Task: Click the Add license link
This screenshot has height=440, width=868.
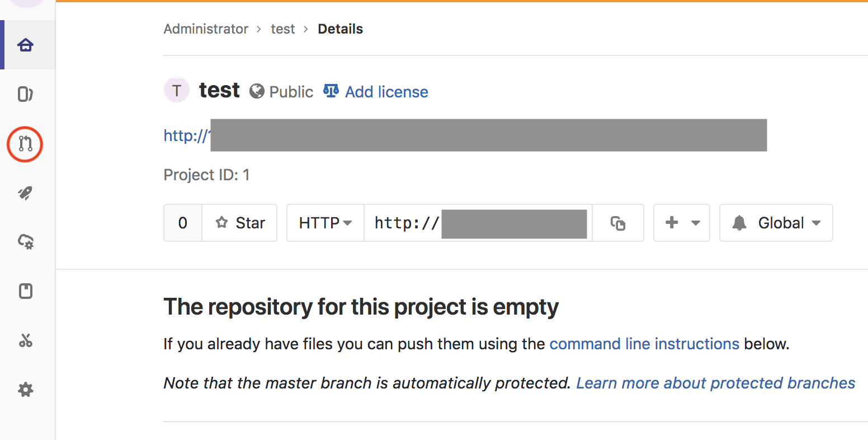Action: (x=386, y=92)
